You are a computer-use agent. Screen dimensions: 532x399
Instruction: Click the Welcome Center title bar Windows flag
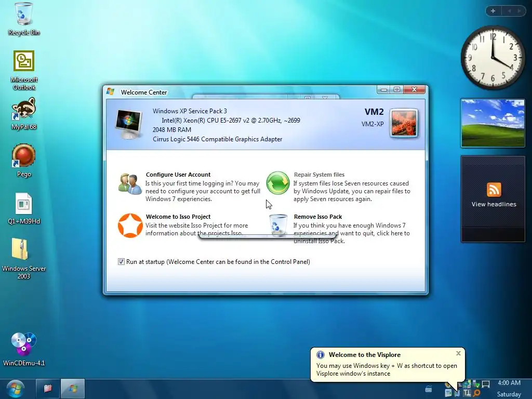[x=110, y=91]
